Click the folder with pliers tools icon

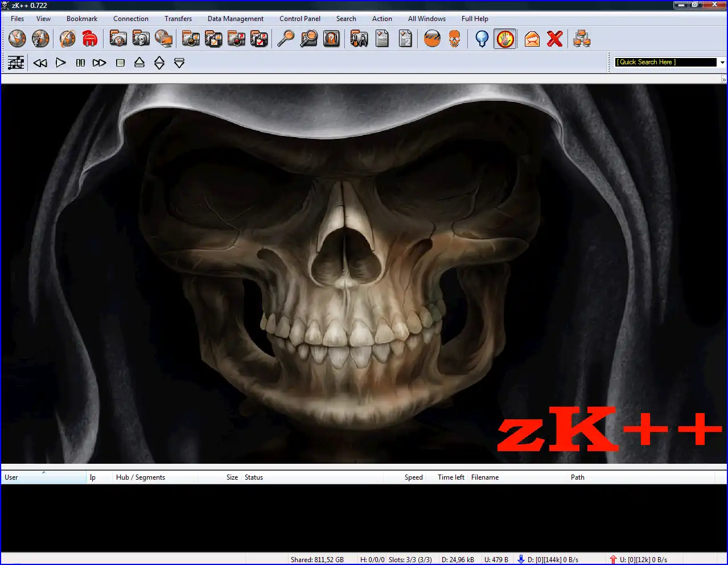pos(359,39)
